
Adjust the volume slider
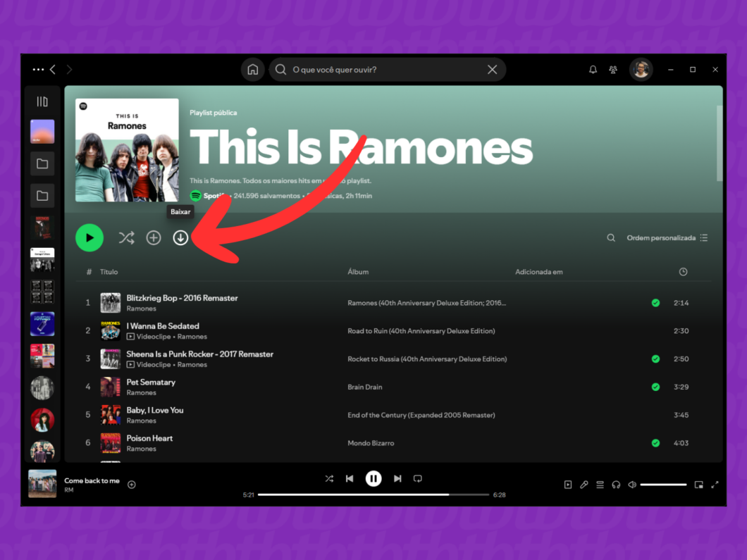pyautogui.click(x=662, y=485)
